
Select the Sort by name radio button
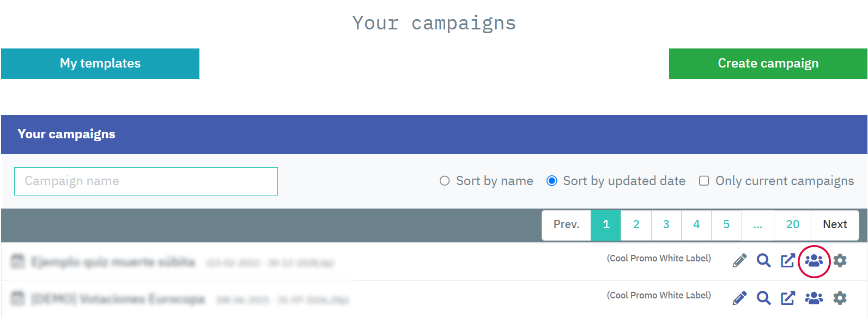click(x=445, y=181)
